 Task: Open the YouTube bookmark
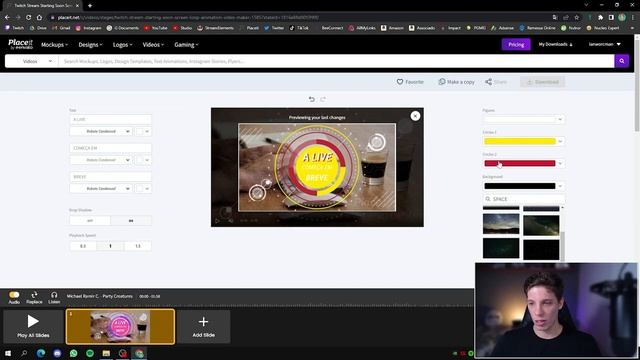[x=156, y=28]
